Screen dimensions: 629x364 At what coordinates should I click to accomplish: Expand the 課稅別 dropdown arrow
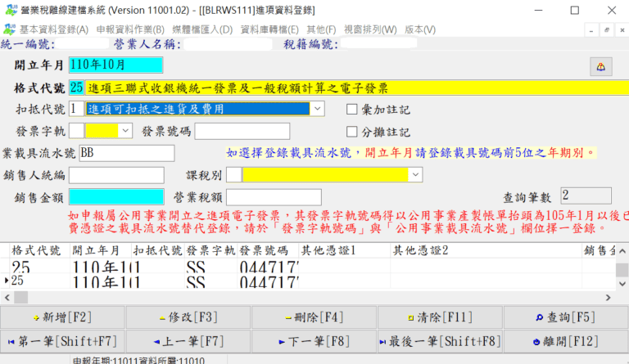[x=415, y=174]
